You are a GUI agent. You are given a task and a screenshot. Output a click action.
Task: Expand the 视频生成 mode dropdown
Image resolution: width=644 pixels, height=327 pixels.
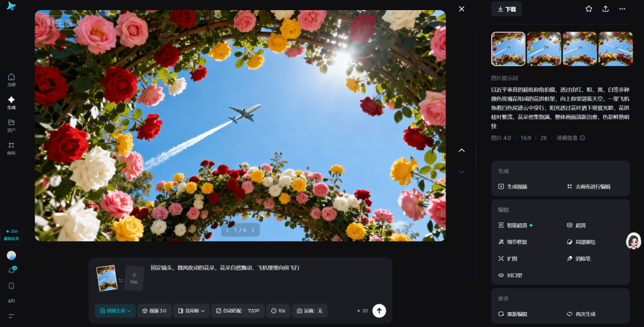114,311
